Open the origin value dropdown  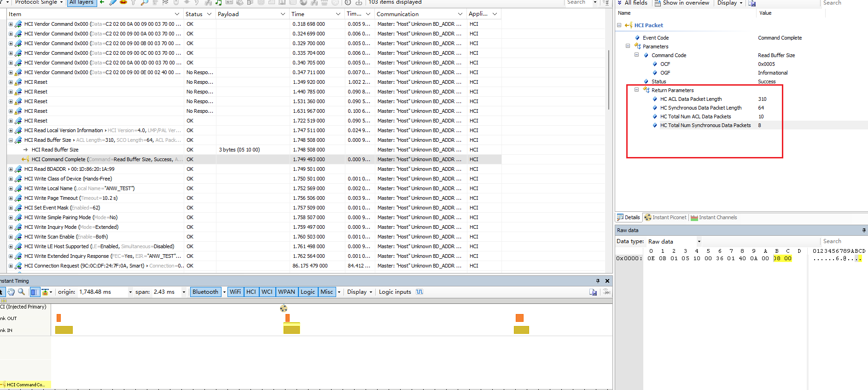[130, 292]
